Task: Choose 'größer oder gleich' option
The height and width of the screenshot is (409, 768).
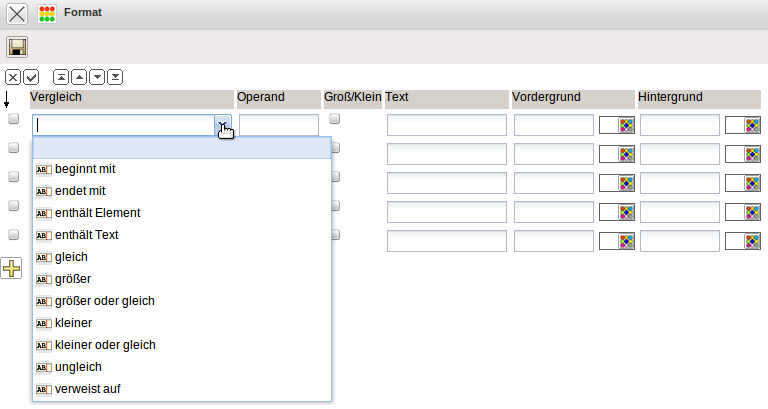Action: click(105, 301)
